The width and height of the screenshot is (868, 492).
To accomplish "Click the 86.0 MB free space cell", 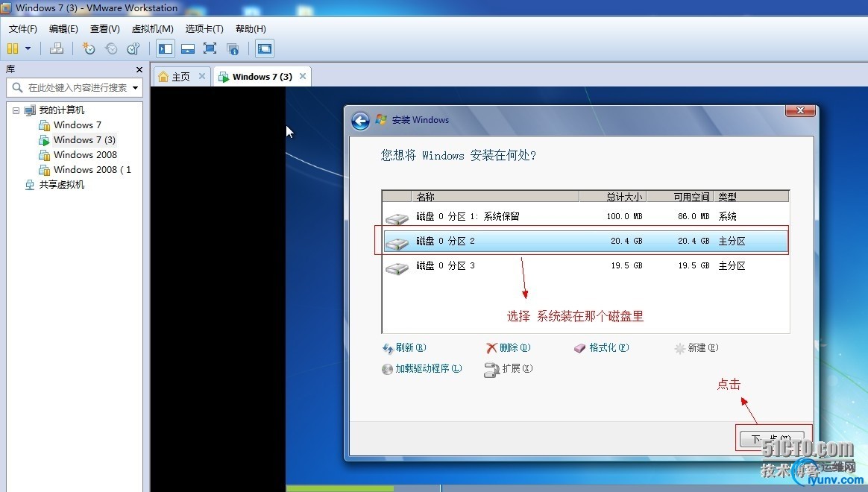I will pos(694,216).
